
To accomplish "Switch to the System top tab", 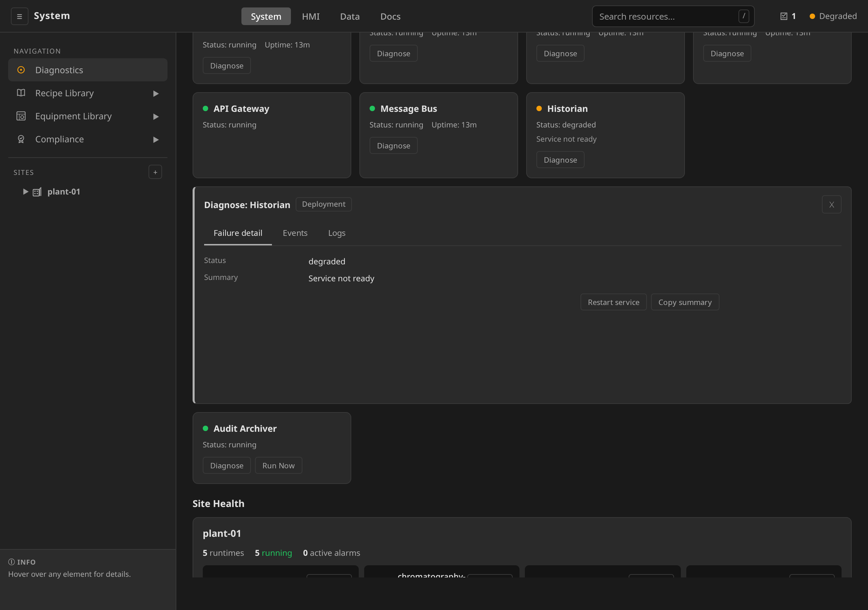I will (x=266, y=16).
